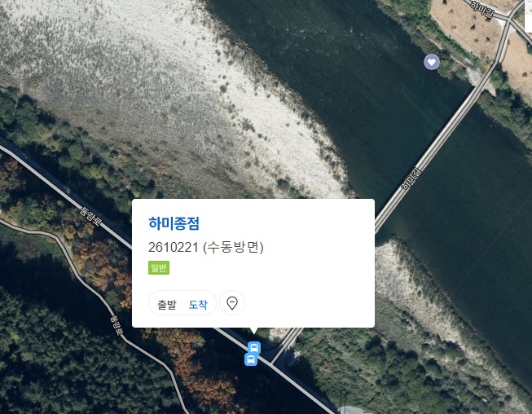
Task: Click the 하미길 label on the bridge
Action: coord(411,178)
